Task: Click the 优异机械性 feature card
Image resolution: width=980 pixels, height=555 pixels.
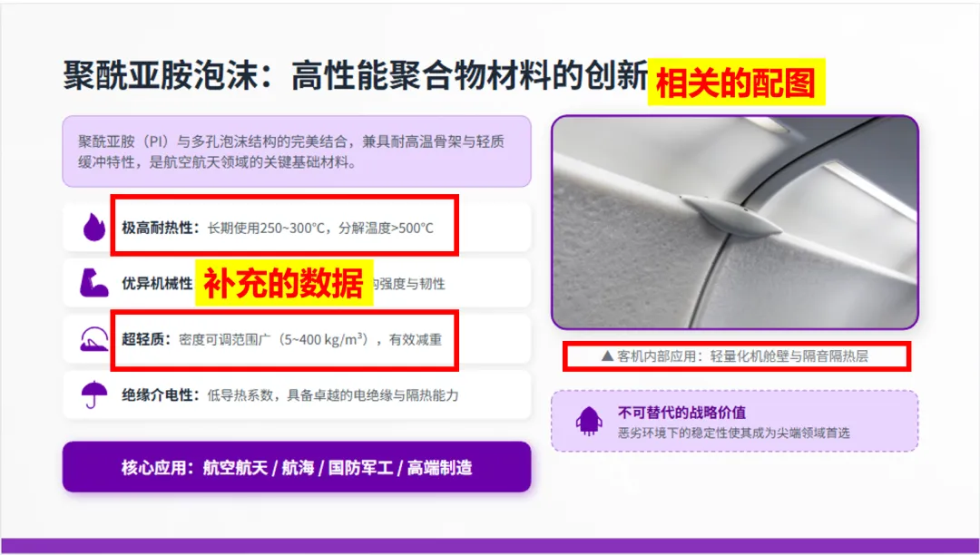Action: pos(297,284)
